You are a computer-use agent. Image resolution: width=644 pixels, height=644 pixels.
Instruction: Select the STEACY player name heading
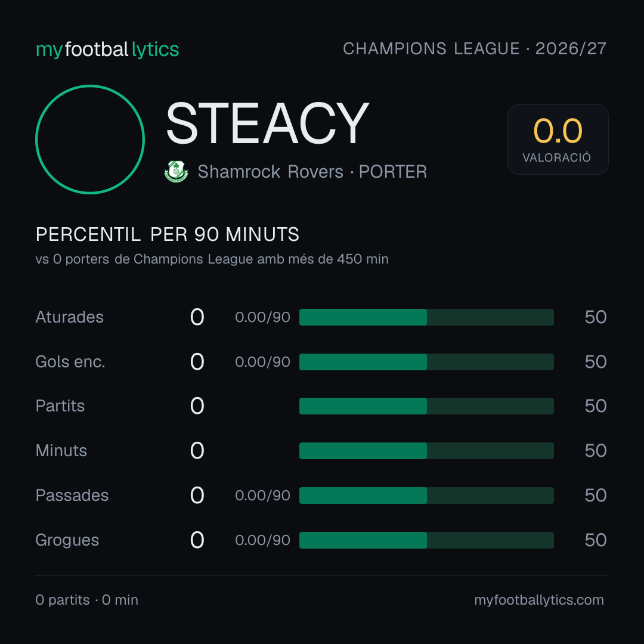[x=267, y=123]
